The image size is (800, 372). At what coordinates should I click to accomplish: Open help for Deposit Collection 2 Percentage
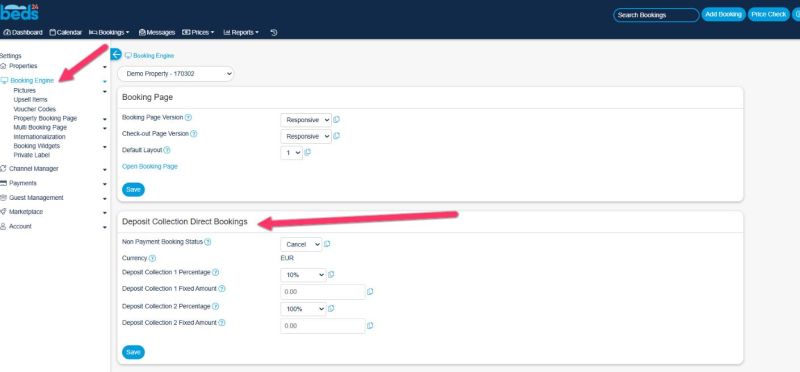click(215, 307)
